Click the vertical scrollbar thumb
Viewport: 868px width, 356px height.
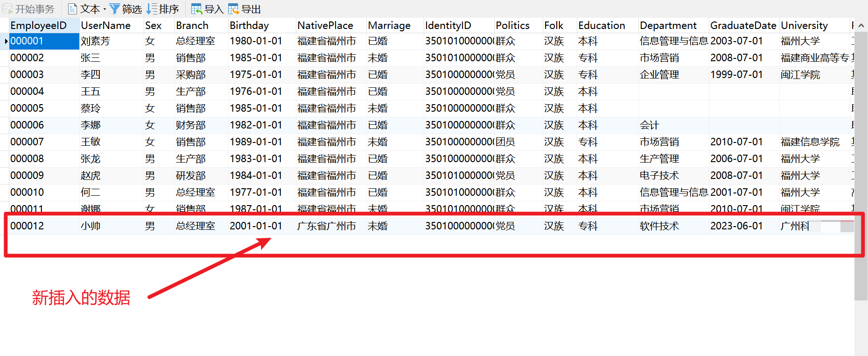tap(861, 166)
